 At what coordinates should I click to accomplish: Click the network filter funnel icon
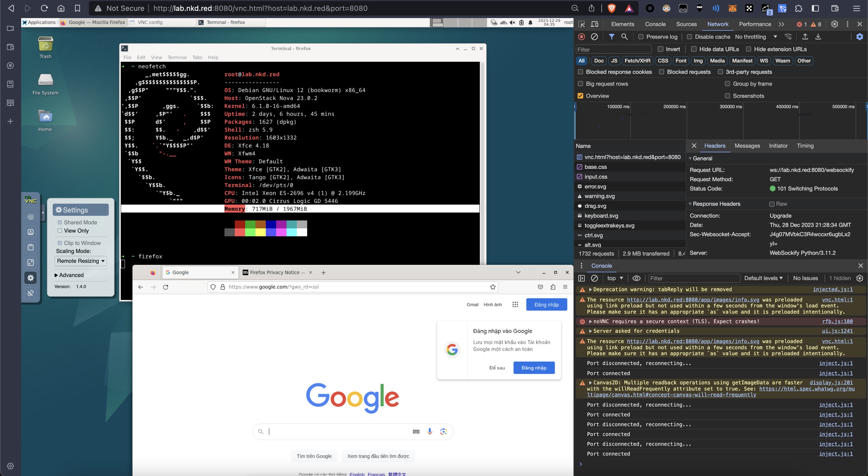611,37
